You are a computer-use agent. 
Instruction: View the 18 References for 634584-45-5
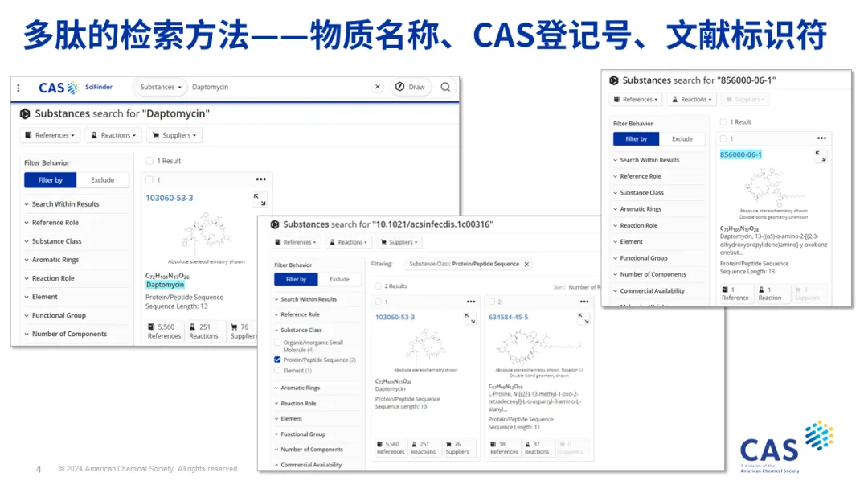point(504,447)
